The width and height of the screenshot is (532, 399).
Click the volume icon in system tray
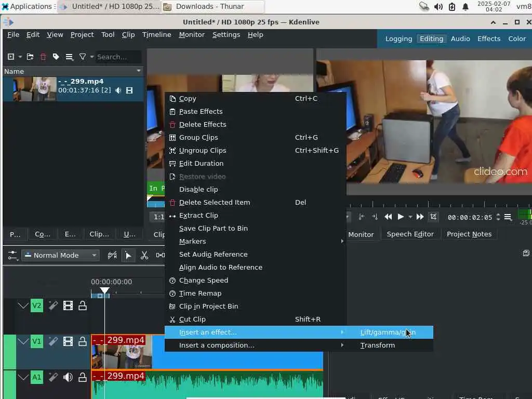438,7
